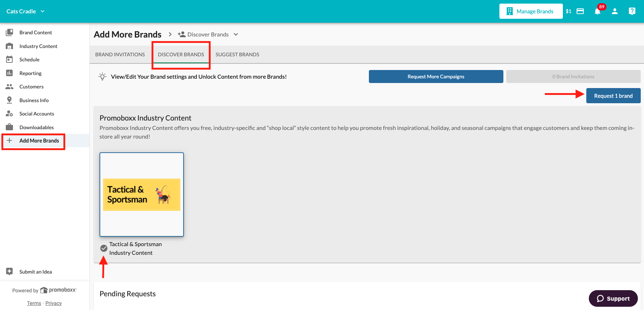Click Request 1 brand button

pyautogui.click(x=613, y=96)
